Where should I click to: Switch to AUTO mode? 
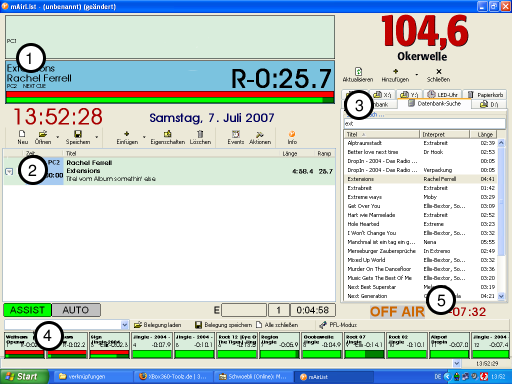(76, 310)
